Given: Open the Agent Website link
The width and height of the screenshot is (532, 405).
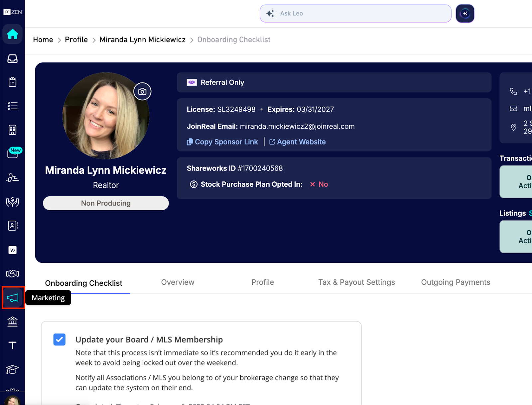Looking at the screenshot, I should tap(297, 142).
